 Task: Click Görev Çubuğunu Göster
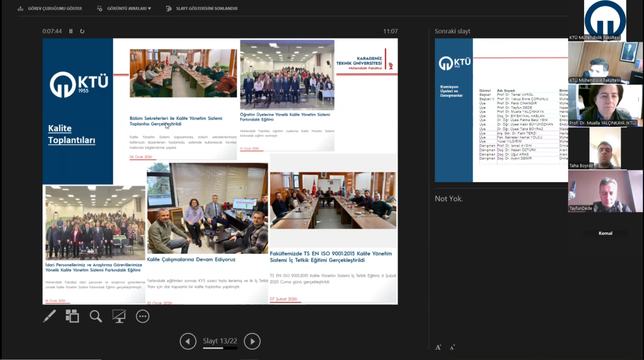point(50,8)
